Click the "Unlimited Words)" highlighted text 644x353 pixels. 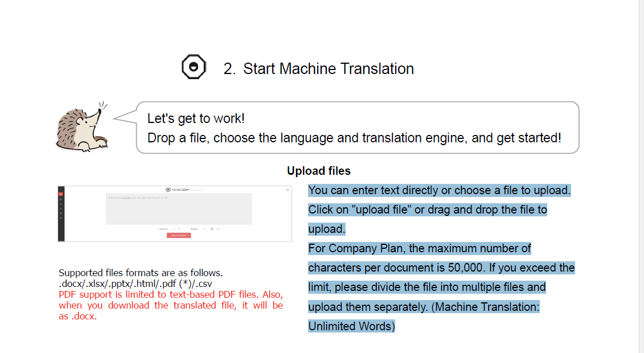click(x=351, y=326)
